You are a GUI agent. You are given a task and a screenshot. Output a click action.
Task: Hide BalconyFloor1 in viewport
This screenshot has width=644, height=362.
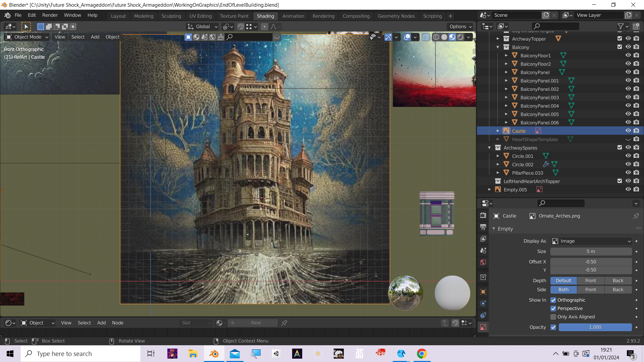click(628, 55)
